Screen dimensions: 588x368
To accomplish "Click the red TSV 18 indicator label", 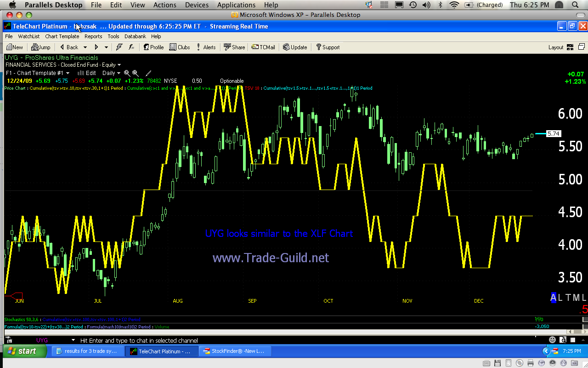I will [252, 88].
